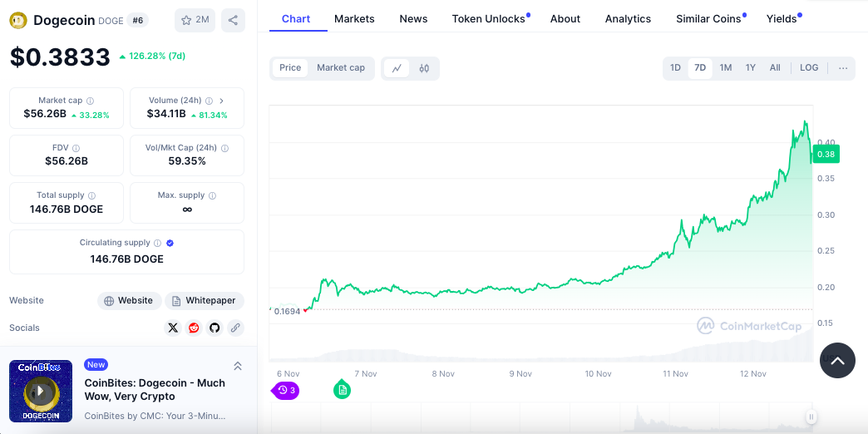Click the $0.3833 price text
This screenshot has height=434, width=868.
(61, 57)
